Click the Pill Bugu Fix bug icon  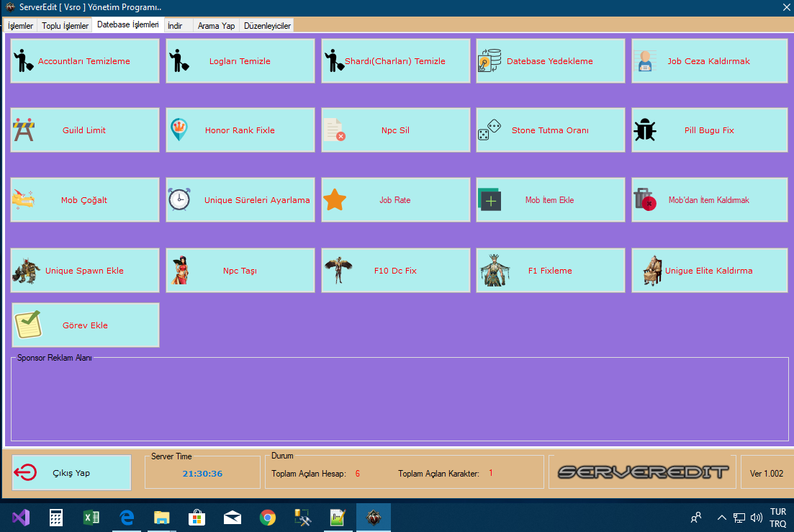point(645,130)
